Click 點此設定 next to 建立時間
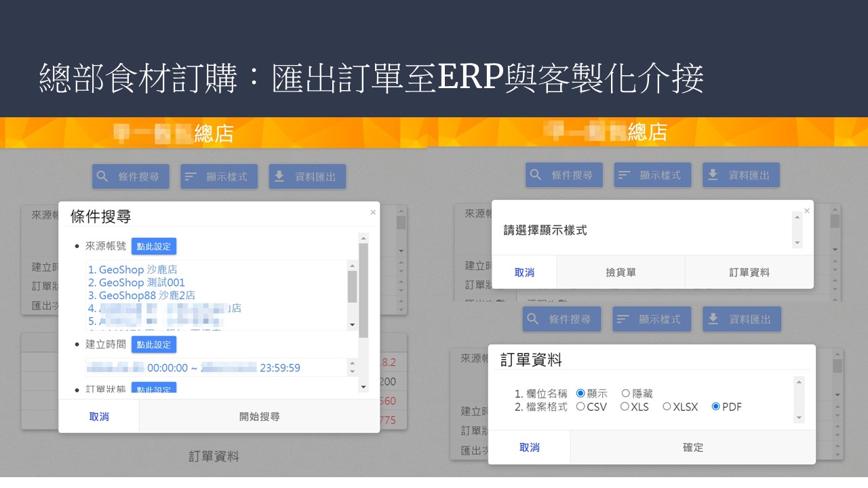 154,344
